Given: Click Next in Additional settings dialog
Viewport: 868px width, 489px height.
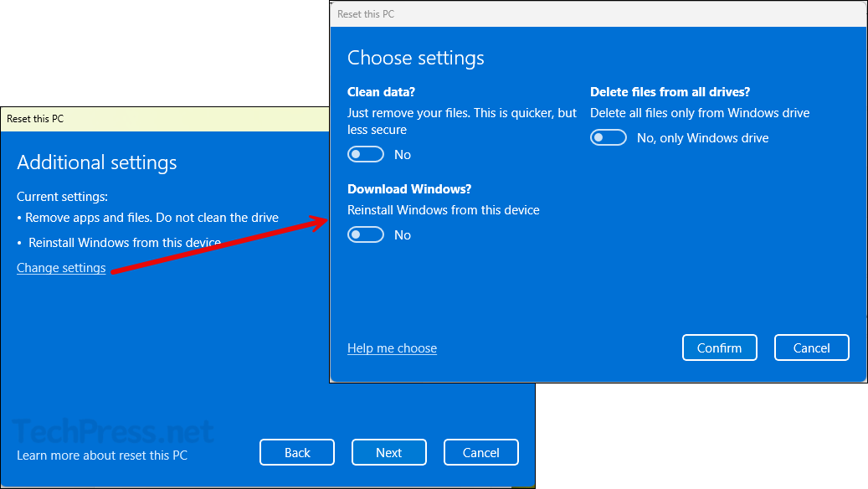Looking at the screenshot, I should point(388,452).
